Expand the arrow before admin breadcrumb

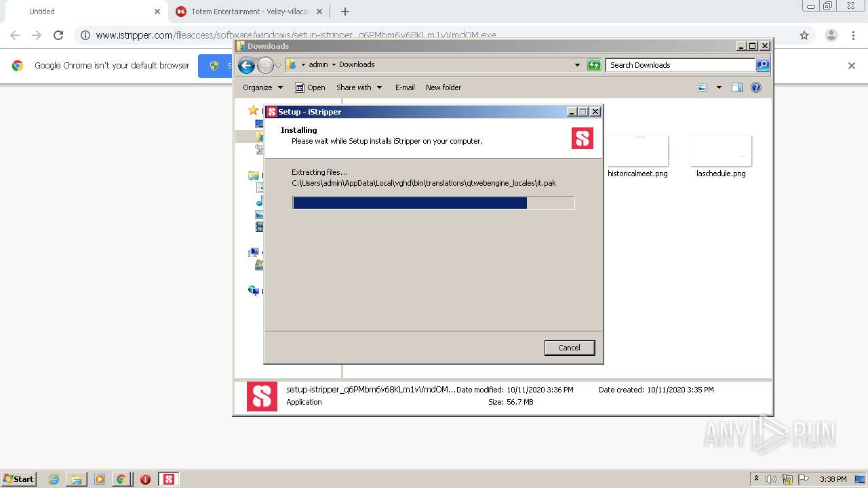click(x=303, y=65)
